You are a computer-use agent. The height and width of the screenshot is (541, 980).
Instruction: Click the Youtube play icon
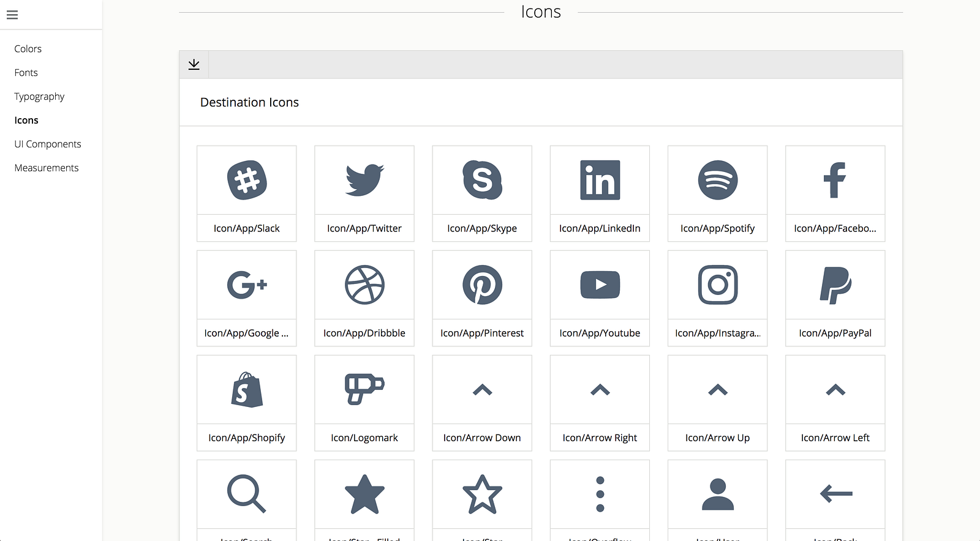pyautogui.click(x=600, y=285)
